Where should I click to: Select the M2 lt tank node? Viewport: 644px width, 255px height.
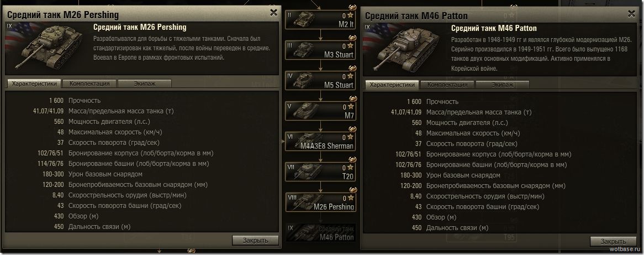pos(320,19)
